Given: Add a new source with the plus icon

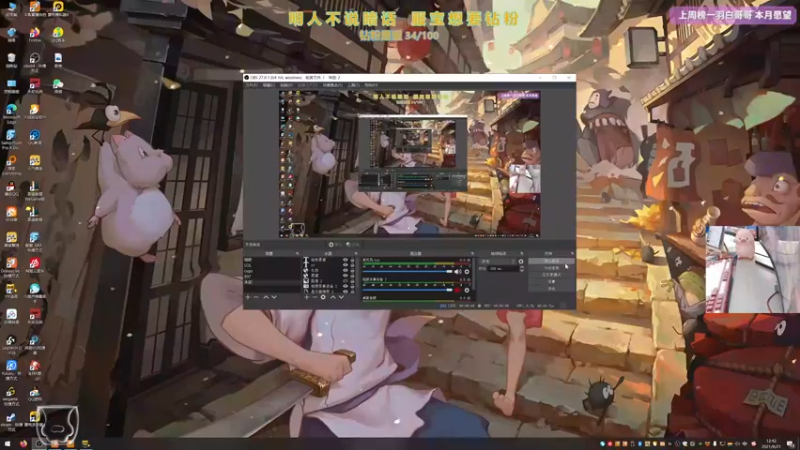Looking at the screenshot, I should point(306,297).
